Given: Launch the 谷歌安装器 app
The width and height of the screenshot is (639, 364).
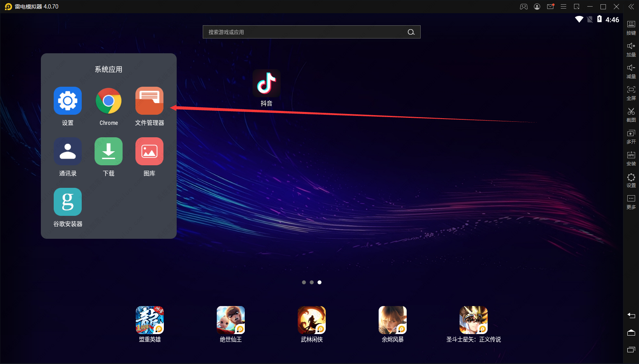Looking at the screenshot, I should coord(68,202).
